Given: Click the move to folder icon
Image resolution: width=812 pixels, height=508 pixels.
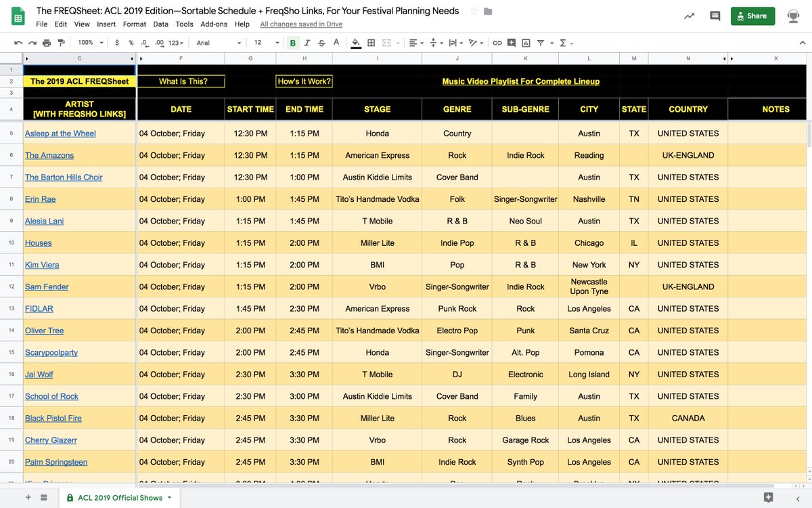Looking at the screenshot, I should point(488,11).
